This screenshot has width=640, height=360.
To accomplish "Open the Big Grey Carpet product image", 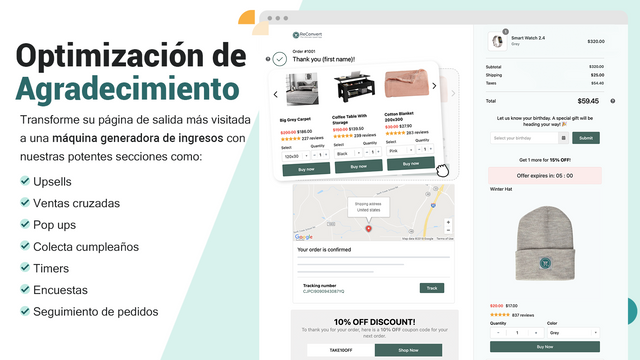I will [x=302, y=89].
